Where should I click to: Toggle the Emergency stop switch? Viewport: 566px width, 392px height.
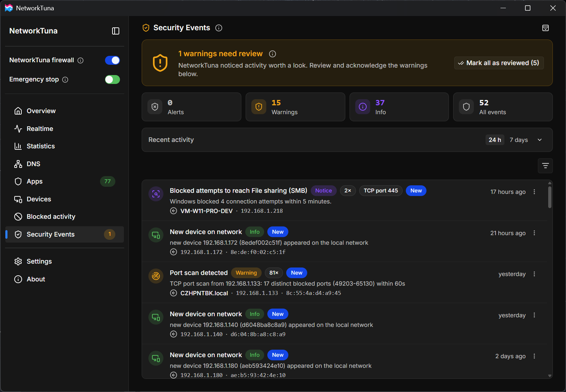(x=112, y=79)
